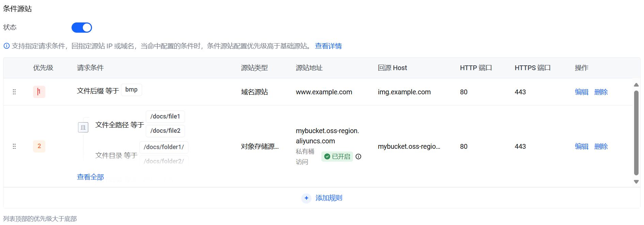
Task: Click the green 已开启 status badge
Action: pos(337,157)
